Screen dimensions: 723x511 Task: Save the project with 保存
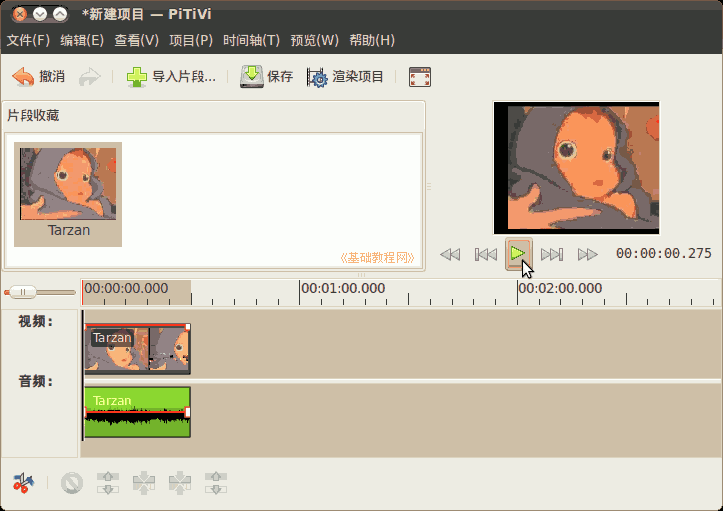267,77
